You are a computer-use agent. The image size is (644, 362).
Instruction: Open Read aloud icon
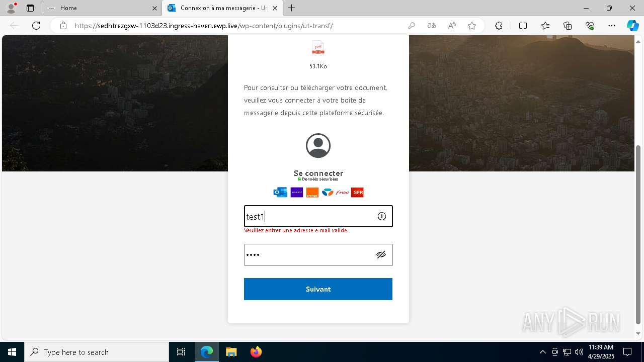[x=452, y=26]
